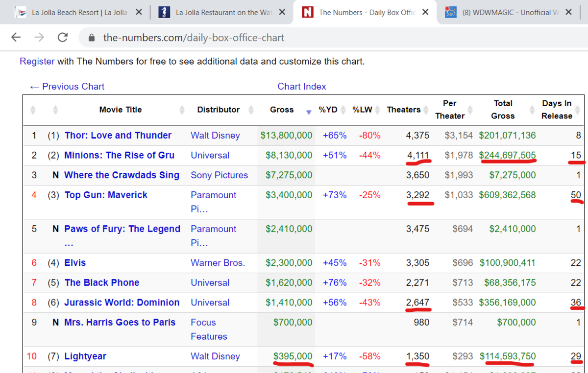This screenshot has height=373, width=588.
Task: Sort by Movie Title column arrows
Action: 182,110
